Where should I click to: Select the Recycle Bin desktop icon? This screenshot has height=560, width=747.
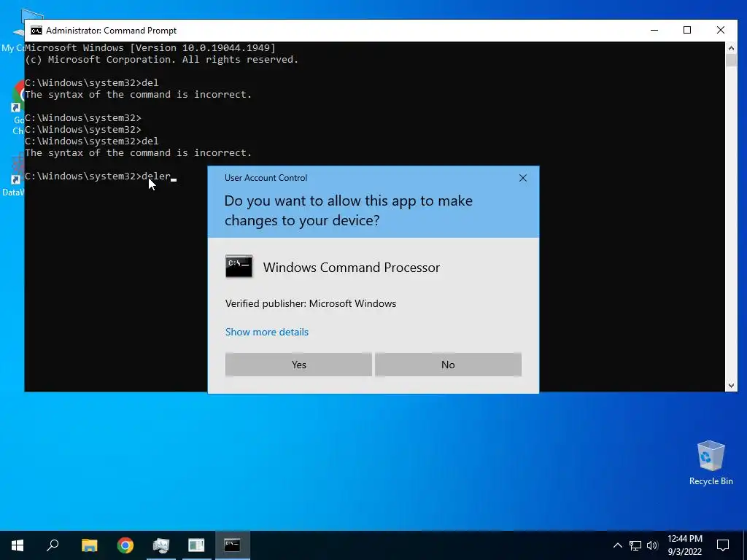pyautogui.click(x=711, y=456)
